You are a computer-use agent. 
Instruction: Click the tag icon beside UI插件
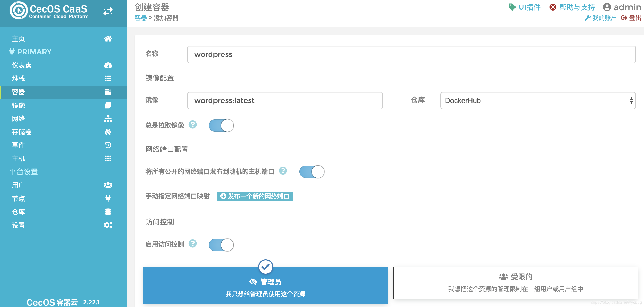512,7
